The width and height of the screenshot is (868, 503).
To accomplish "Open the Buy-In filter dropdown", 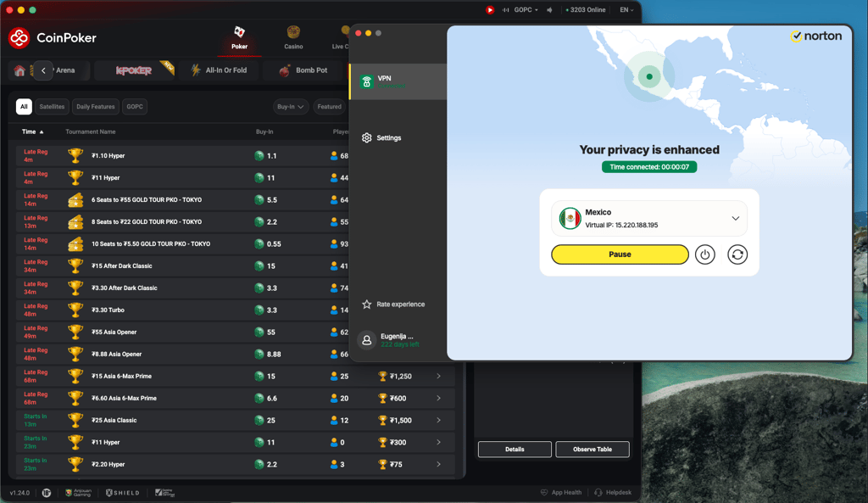I will tap(290, 107).
